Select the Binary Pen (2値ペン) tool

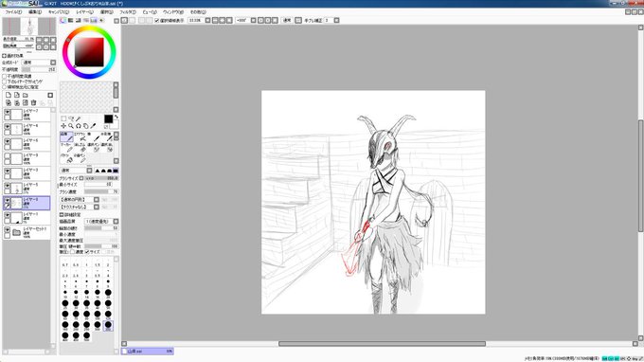(x=80, y=158)
